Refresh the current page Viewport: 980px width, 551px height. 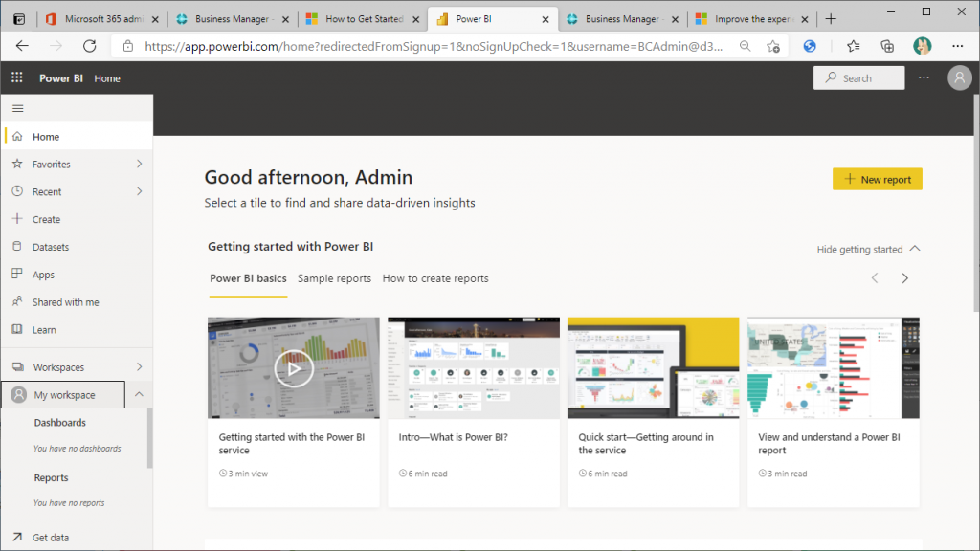click(x=90, y=46)
